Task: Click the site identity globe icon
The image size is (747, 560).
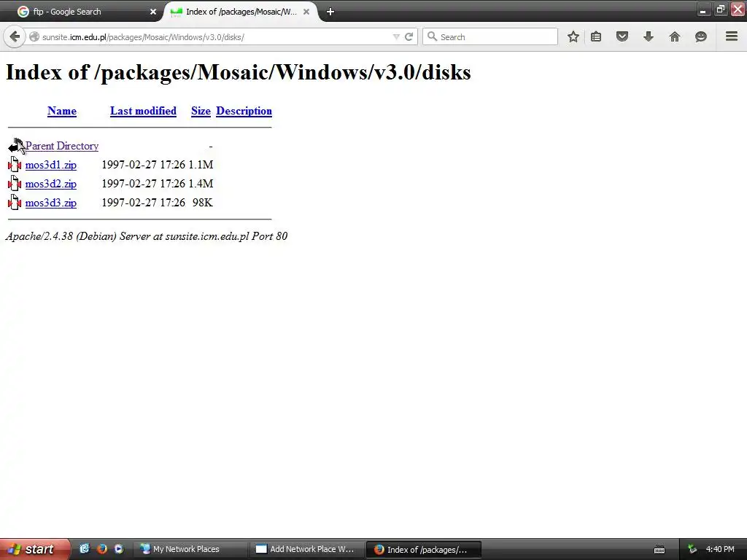Action: [x=34, y=36]
